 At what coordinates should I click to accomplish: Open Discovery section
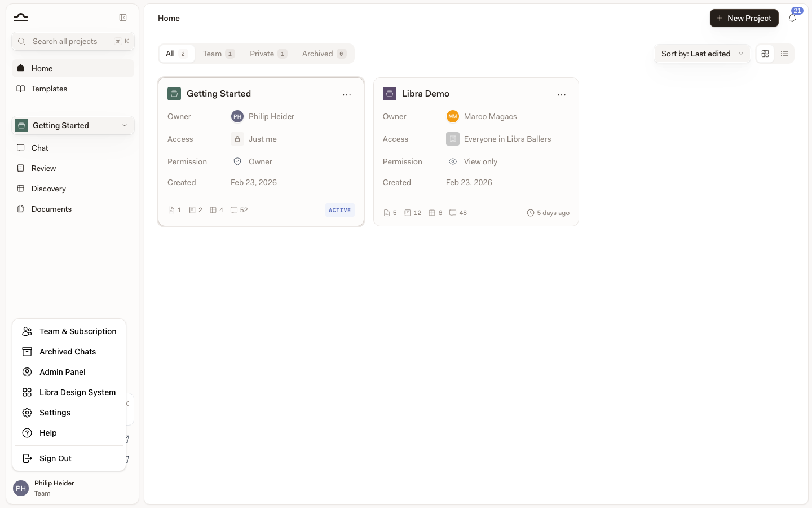pos(73,189)
